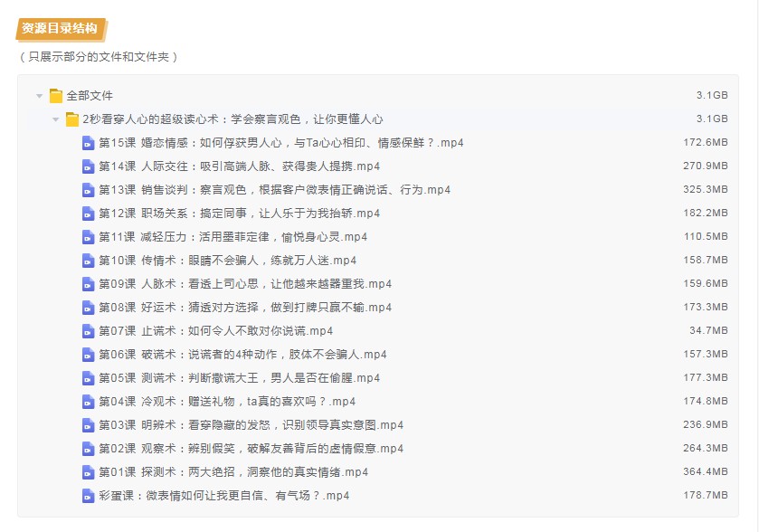The width and height of the screenshot is (759, 532).
Task: Select the 全部文件 folder name
Action: click(90, 96)
